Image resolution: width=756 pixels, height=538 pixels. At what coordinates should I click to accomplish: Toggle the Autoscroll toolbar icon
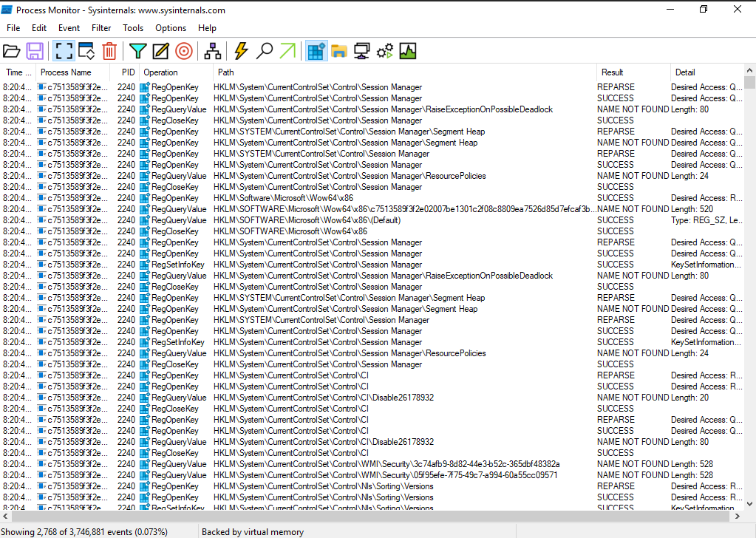86,51
